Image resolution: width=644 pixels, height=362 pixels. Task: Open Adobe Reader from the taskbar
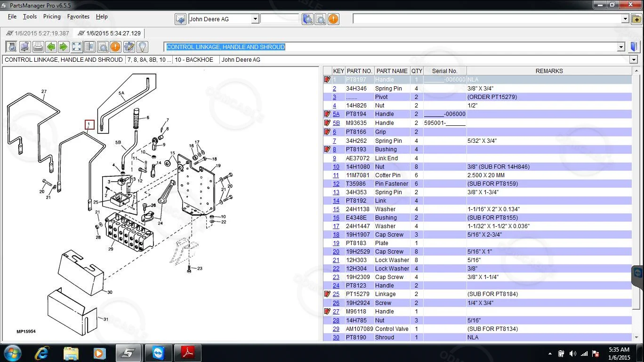188,353
